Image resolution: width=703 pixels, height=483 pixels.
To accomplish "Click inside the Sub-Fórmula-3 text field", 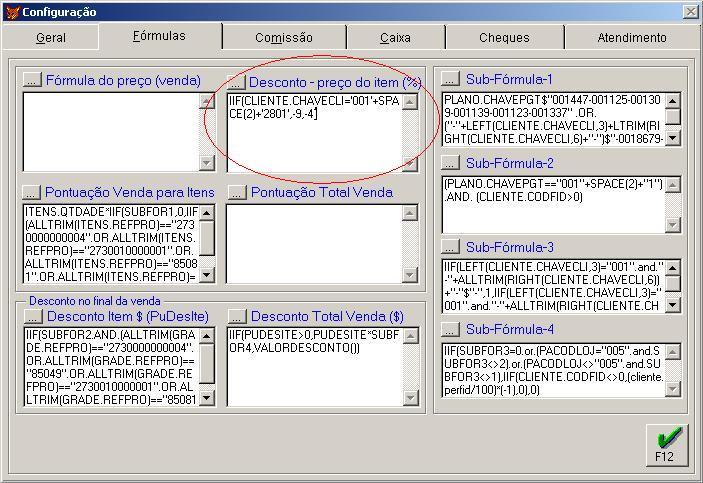I will (x=553, y=286).
